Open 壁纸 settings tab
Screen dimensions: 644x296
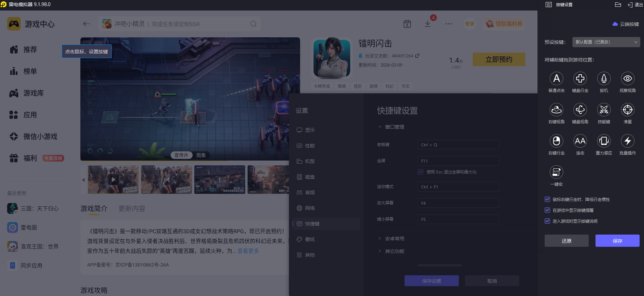click(326, 239)
